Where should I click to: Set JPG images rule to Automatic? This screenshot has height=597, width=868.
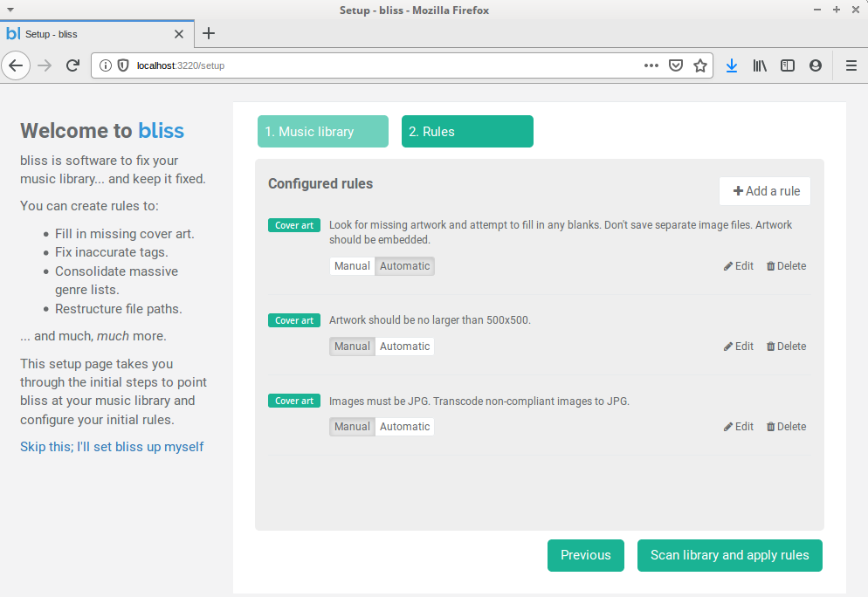(x=404, y=427)
